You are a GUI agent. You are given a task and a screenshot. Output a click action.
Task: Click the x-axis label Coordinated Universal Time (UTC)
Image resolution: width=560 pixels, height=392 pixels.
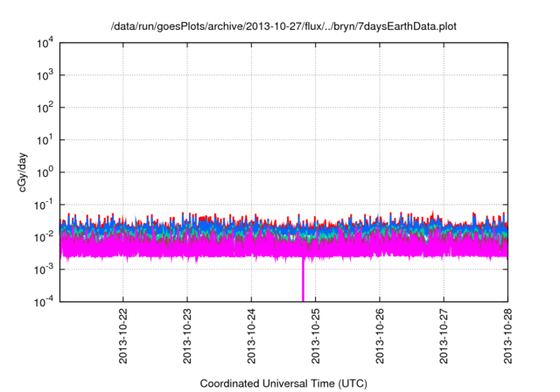(x=283, y=384)
